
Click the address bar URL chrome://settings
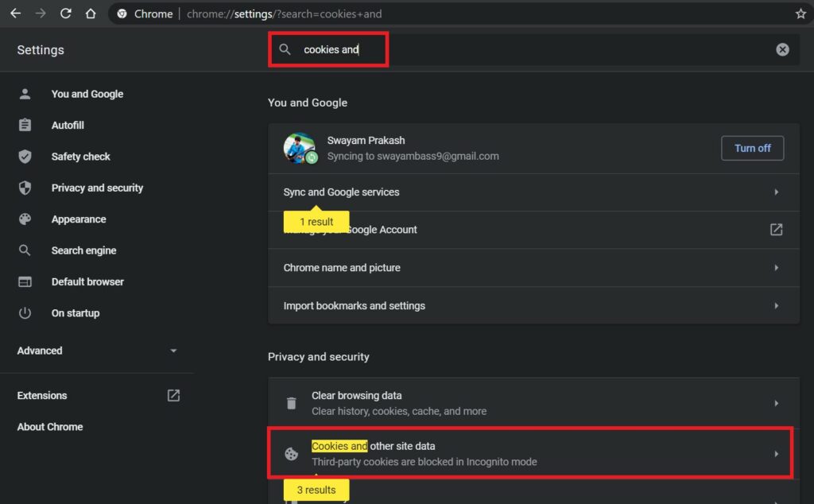(x=284, y=14)
